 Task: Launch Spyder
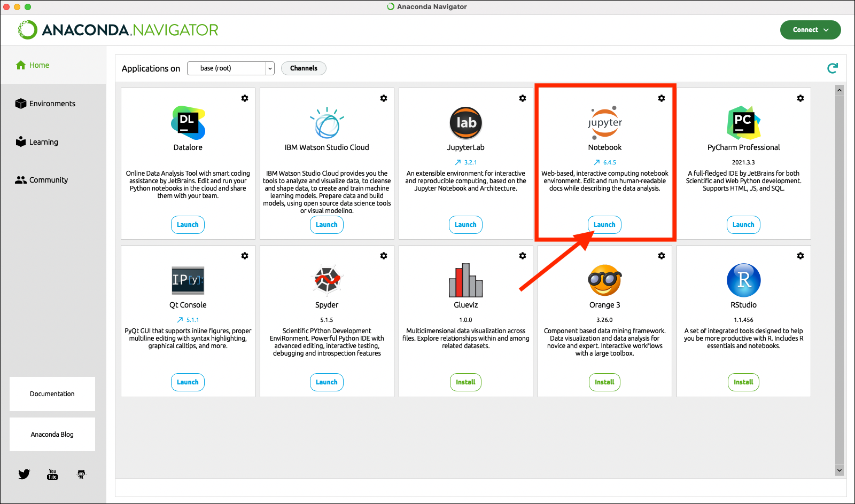click(327, 382)
